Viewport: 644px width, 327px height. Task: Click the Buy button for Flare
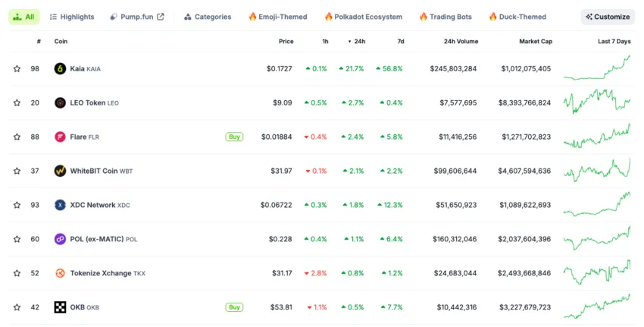[x=234, y=137]
